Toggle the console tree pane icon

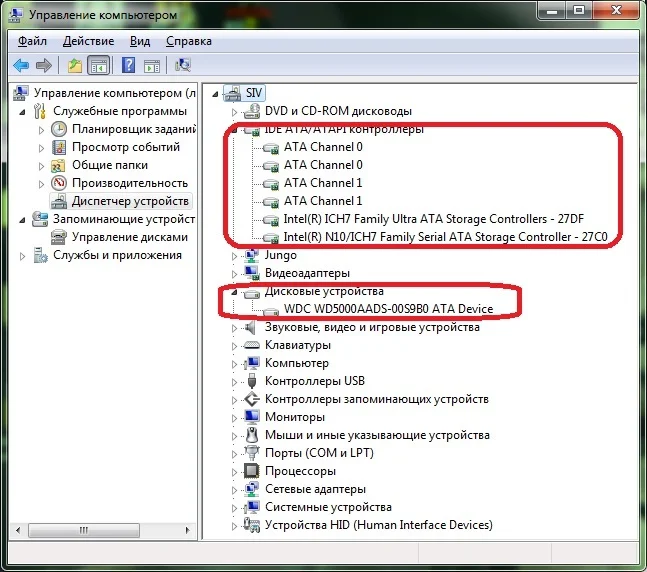pyautogui.click(x=99, y=65)
